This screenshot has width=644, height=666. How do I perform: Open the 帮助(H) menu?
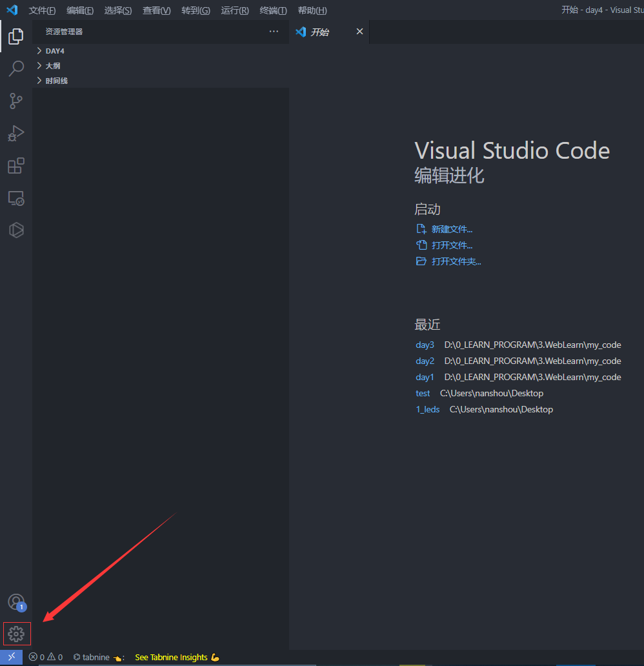(312, 10)
